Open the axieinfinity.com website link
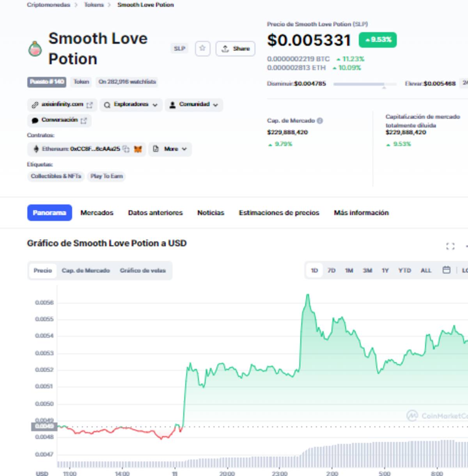This screenshot has width=468, height=476. (62, 105)
